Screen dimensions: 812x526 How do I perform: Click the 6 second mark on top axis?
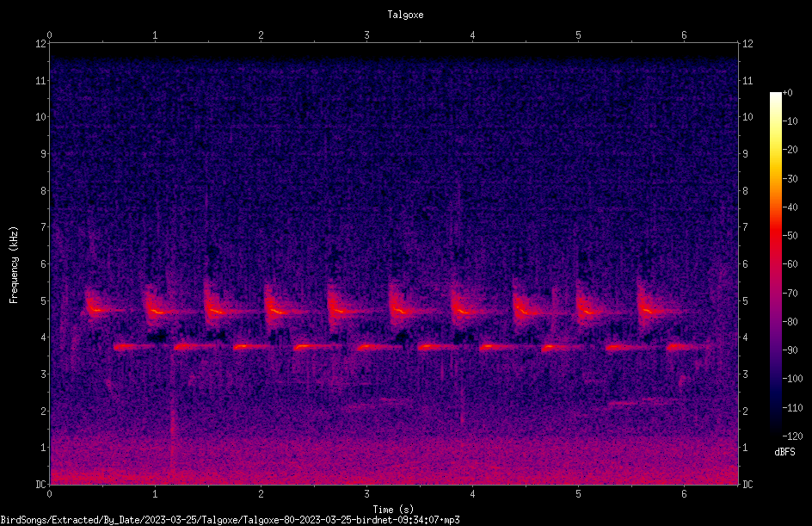(684, 35)
